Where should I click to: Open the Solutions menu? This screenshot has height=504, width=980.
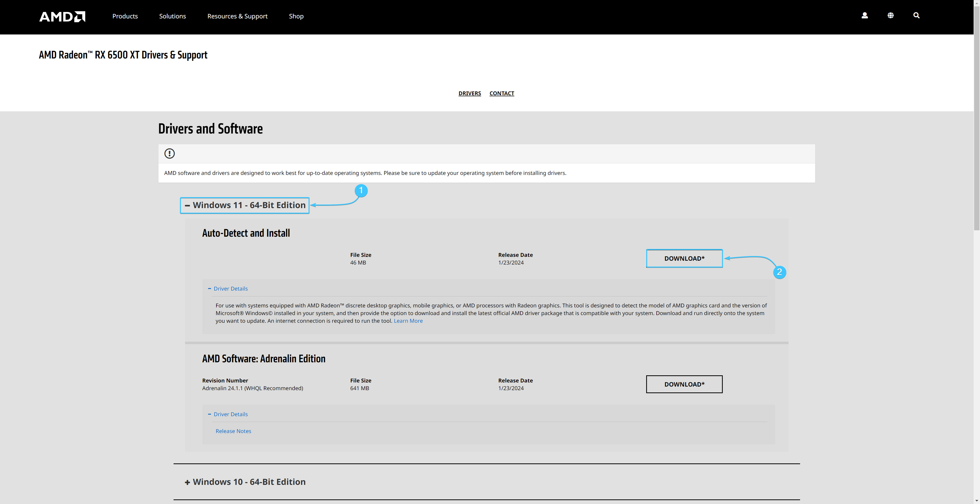coord(172,16)
